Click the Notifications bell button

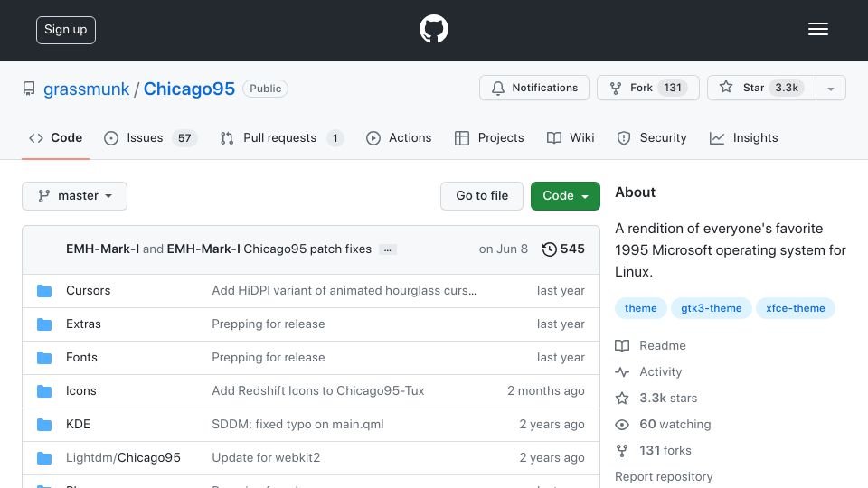coord(534,88)
